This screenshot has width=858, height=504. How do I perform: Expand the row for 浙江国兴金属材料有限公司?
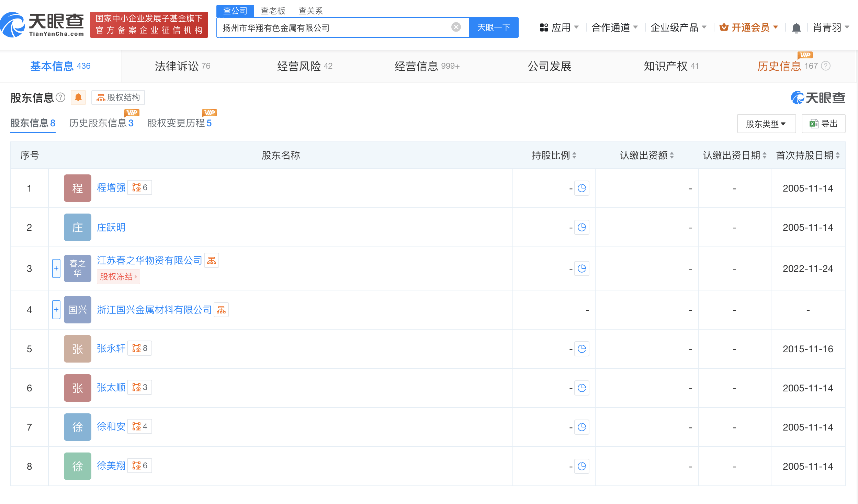pos(56,310)
